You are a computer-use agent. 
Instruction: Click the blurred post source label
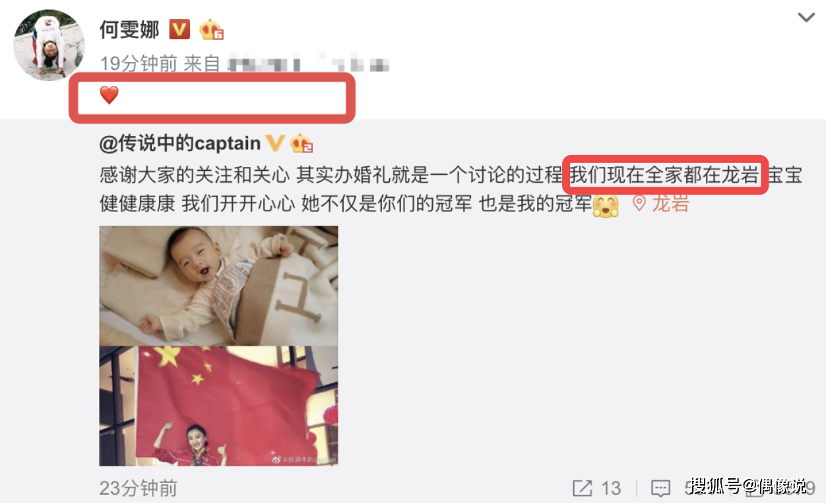pos(309,64)
